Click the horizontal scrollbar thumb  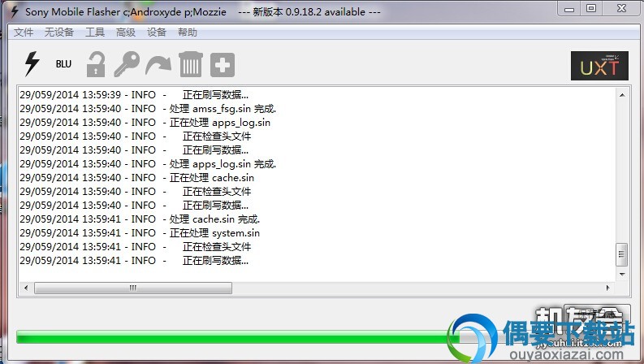133,288
